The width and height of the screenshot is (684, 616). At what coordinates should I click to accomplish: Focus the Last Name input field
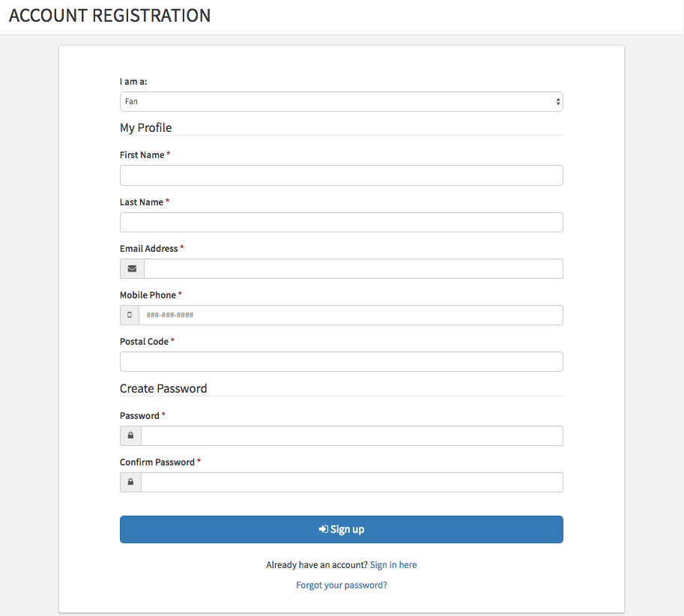[341, 223]
